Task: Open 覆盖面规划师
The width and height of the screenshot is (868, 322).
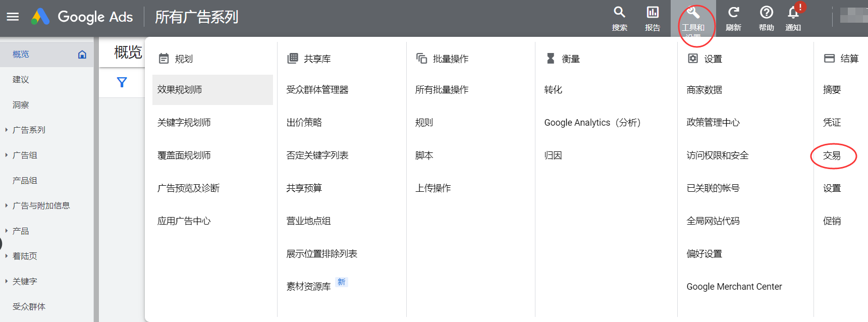Action: tap(184, 155)
